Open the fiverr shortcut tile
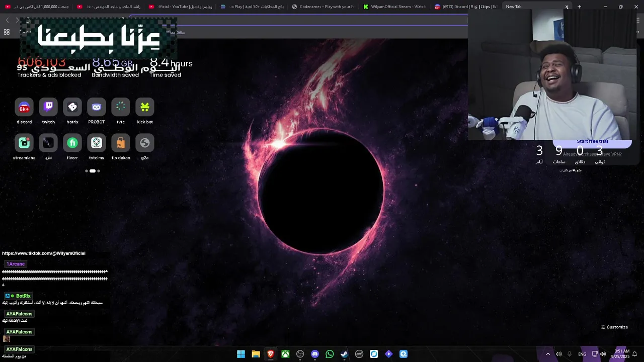Image resolution: width=644 pixels, height=362 pixels. (72, 143)
